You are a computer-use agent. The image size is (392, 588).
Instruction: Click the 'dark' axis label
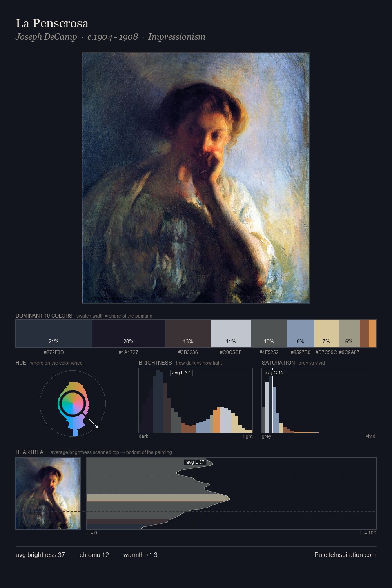143,436
